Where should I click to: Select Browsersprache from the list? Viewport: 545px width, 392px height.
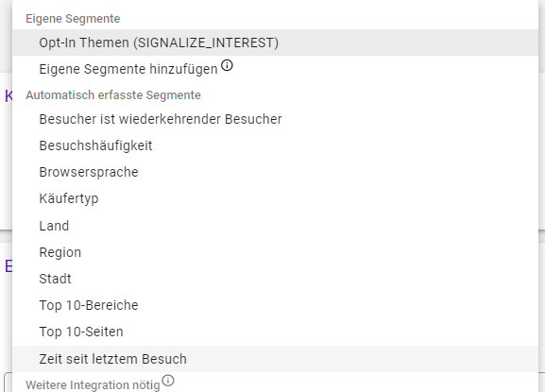coord(275,172)
